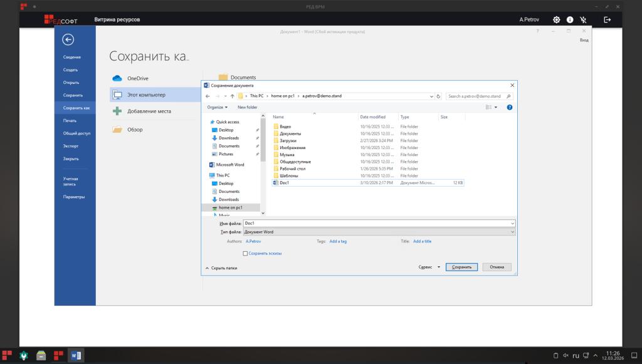Refresh the folder listing

[x=438, y=96]
